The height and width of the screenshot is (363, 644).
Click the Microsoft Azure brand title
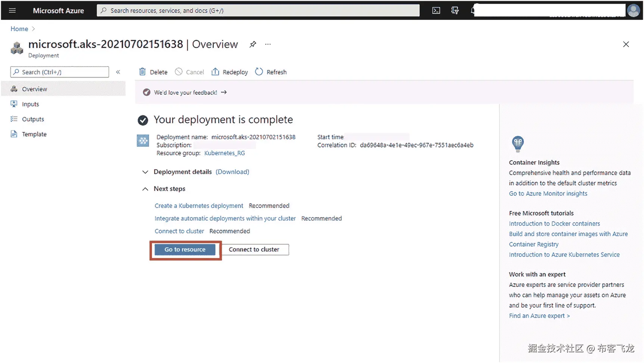click(x=59, y=10)
